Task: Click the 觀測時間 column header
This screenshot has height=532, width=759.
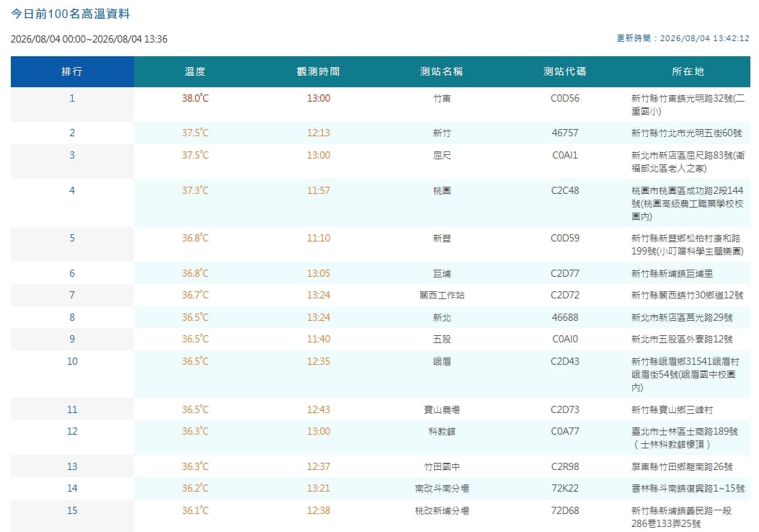Action: (x=319, y=71)
